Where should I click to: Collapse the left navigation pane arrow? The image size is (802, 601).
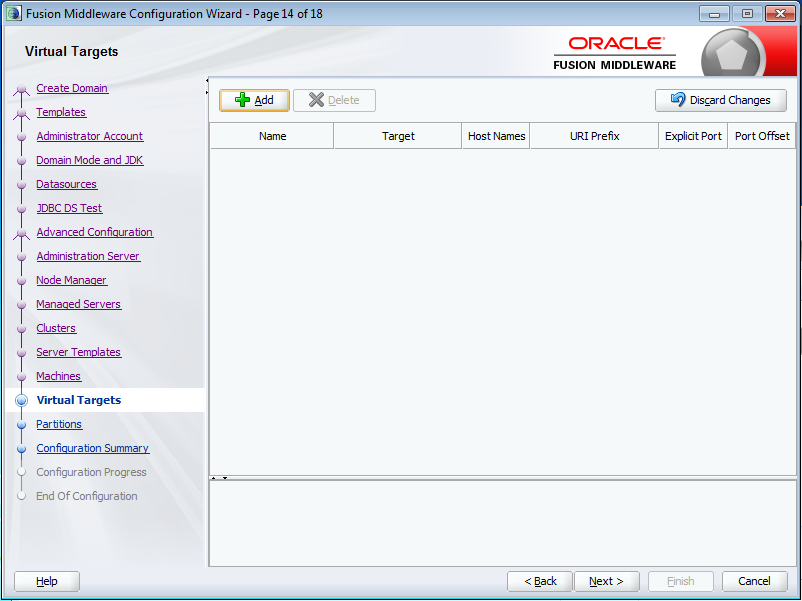pyautogui.click(x=207, y=80)
